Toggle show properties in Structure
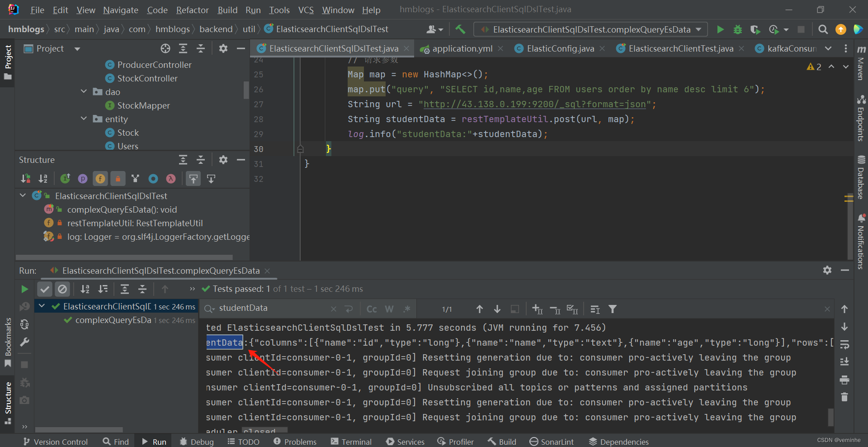 [x=83, y=179]
